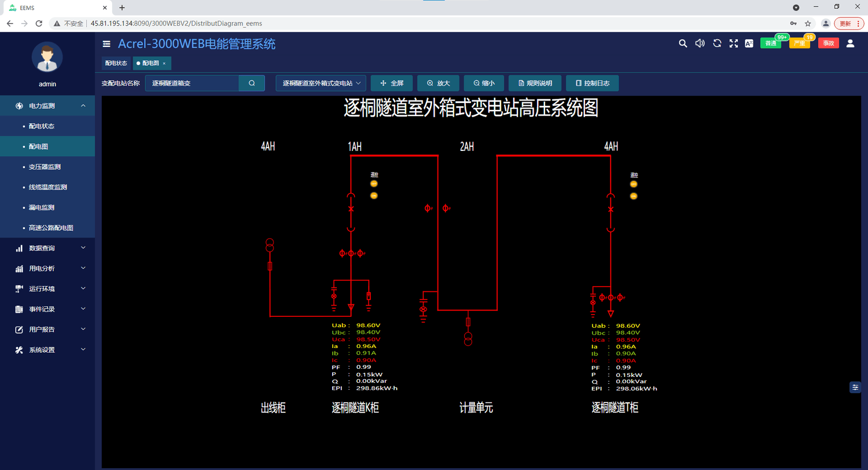Open the user account icon in header
Screen dimensions: 868x470
click(x=850, y=43)
